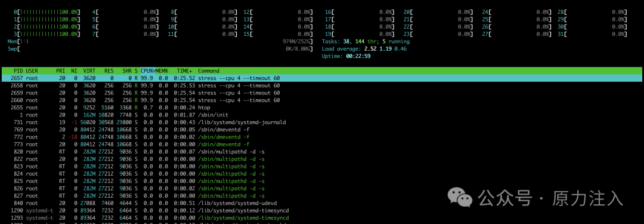Select the multipathd thread PID 824
The height and width of the screenshot is (224, 644).
321,174
